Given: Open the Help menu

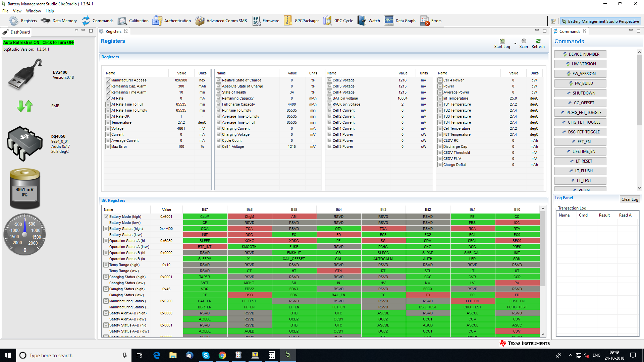Looking at the screenshot, I should click(x=50, y=11).
